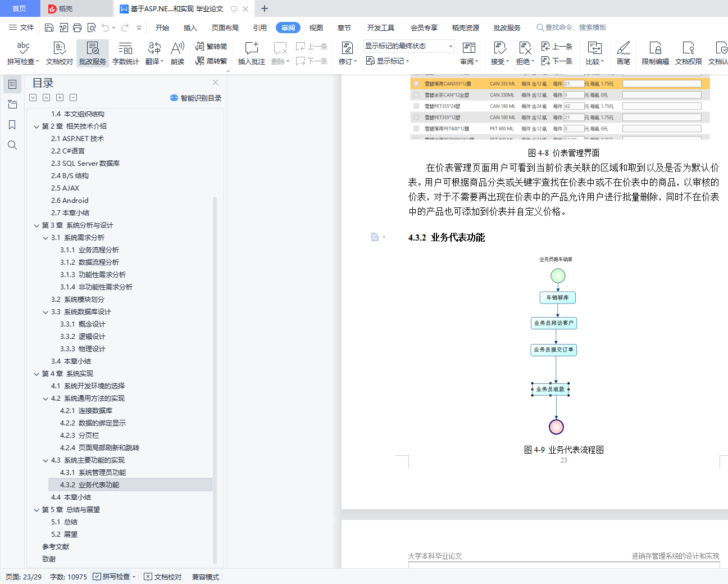Jump to 2.1 ASP.NET 技术 in outline
The width and height of the screenshot is (728, 584).
[78, 139]
